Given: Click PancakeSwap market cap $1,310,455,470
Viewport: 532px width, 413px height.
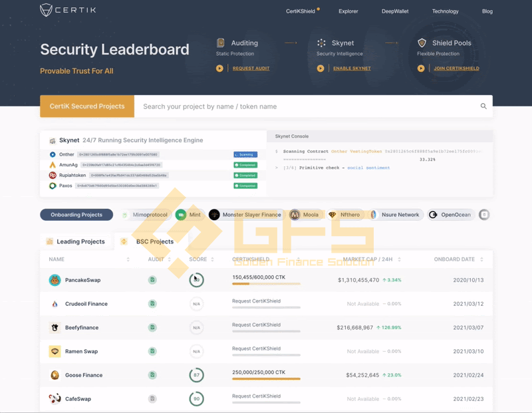Looking at the screenshot, I should coord(358,280).
